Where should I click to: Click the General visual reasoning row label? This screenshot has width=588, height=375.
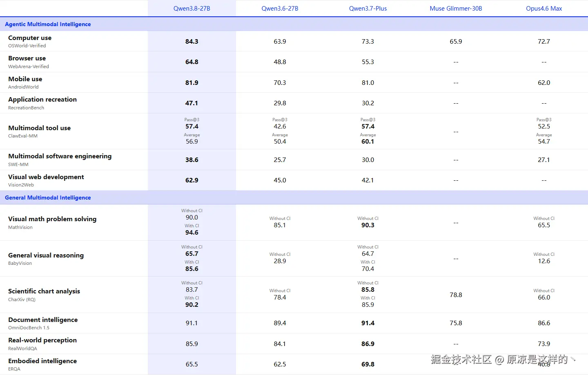(x=46, y=255)
